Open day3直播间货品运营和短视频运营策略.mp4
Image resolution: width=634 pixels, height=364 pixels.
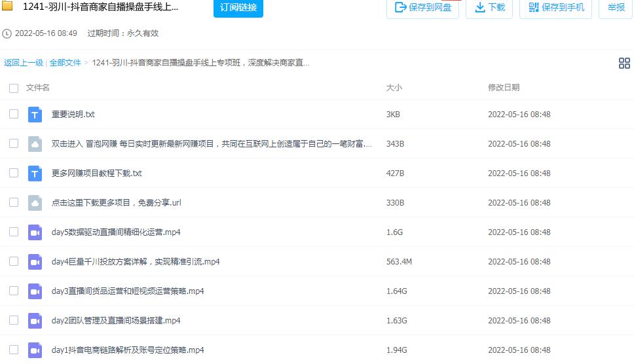click(x=128, y=291)
